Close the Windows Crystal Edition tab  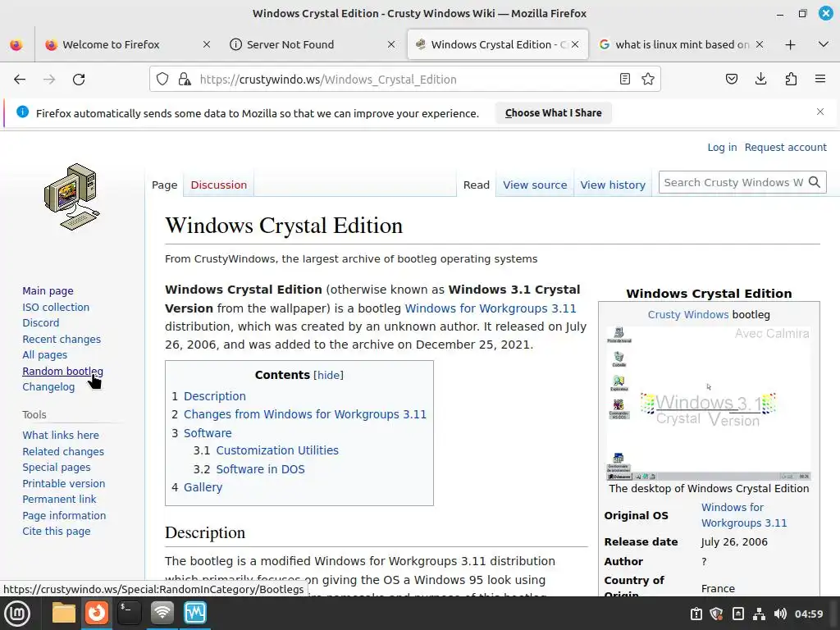(575, 44)
